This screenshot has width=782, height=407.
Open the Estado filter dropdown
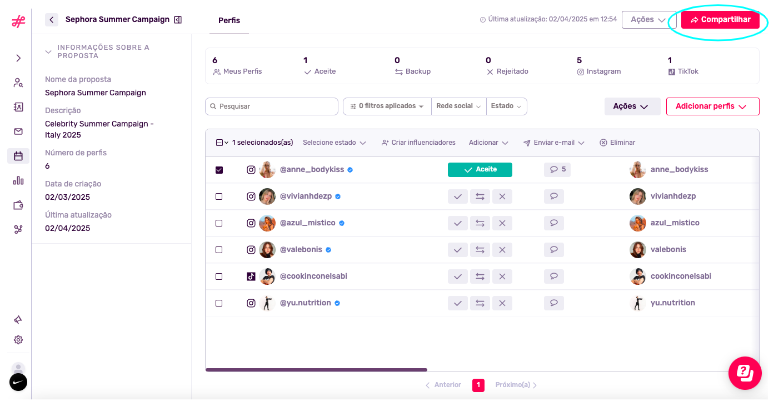pos(506,106)
